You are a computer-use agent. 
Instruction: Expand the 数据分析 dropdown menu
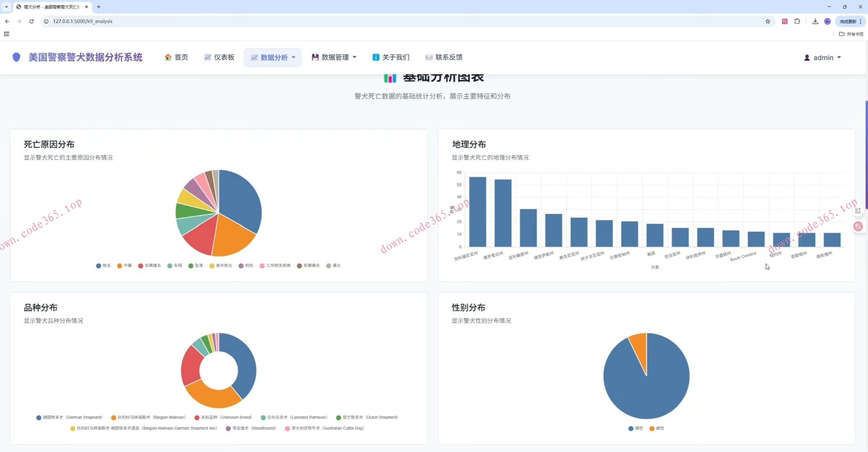point(273,57)
